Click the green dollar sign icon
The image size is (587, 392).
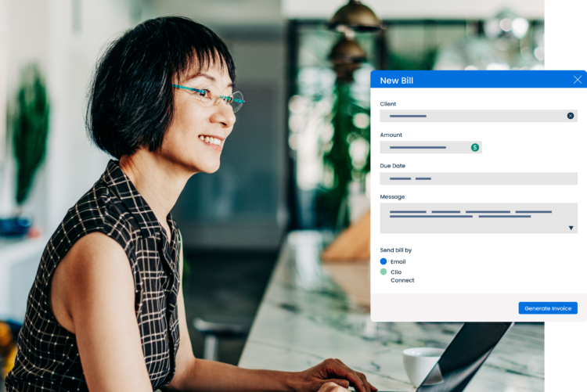pos(475,147)
